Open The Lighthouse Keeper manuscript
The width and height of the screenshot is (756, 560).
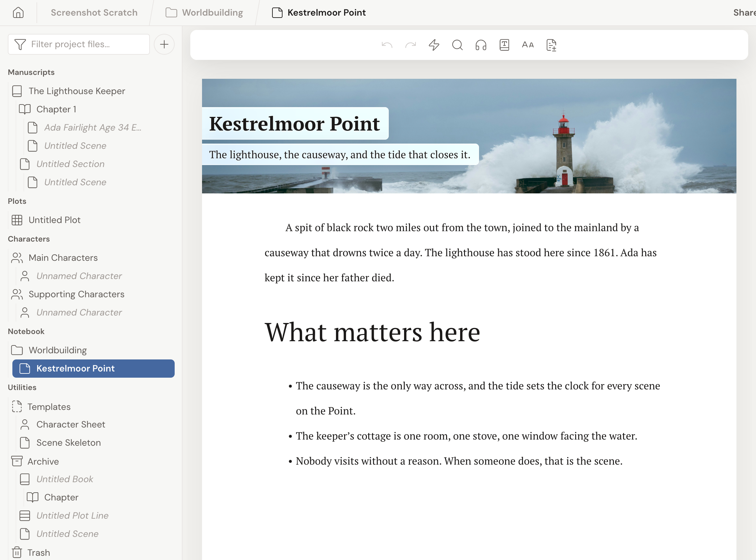77,91
